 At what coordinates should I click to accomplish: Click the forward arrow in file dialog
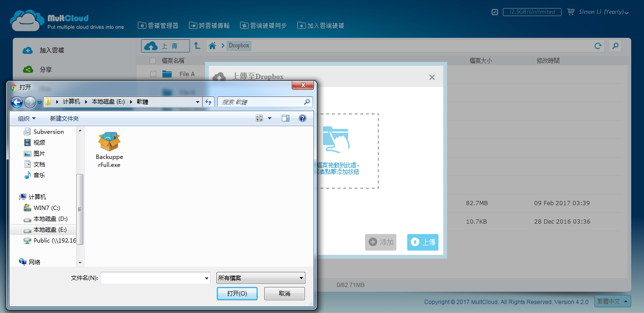[30, 102]
